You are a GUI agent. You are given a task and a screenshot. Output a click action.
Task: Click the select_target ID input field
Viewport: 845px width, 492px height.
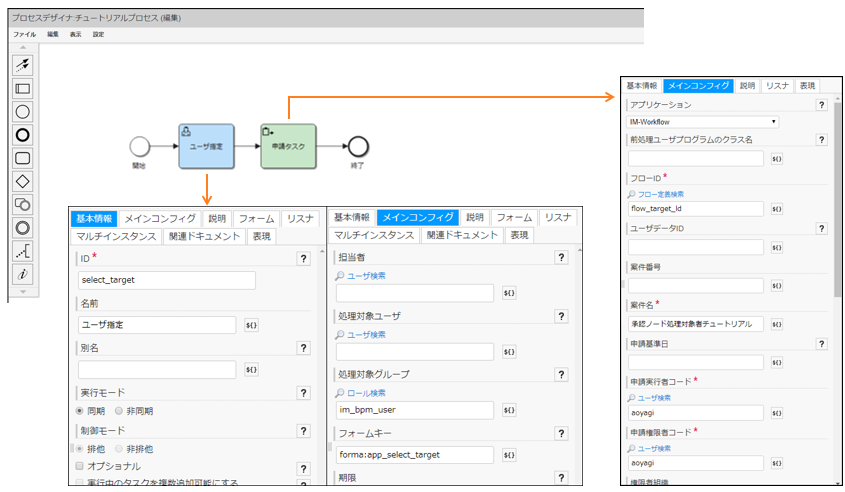(x=167, y=280)
